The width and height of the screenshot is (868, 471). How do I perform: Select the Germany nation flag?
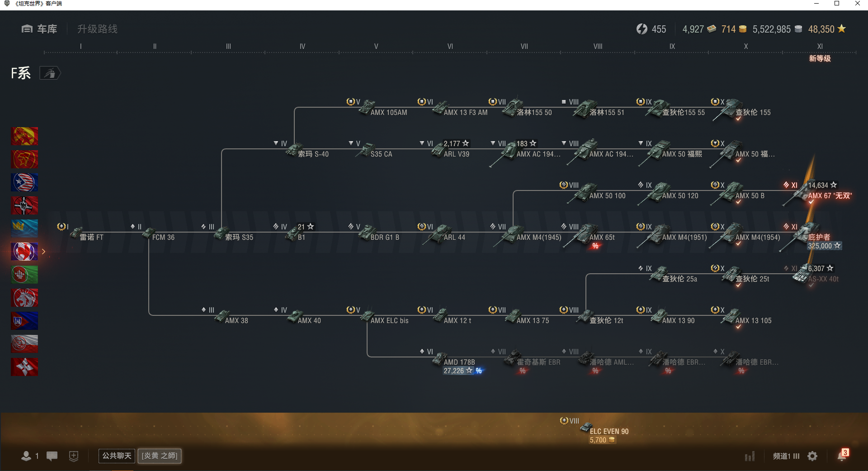click(24, 205)
